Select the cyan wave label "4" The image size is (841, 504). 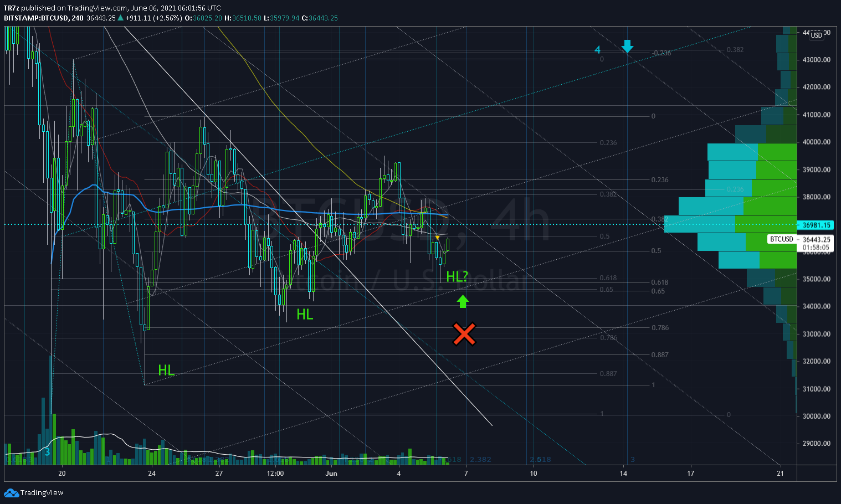tap(597, 50)
